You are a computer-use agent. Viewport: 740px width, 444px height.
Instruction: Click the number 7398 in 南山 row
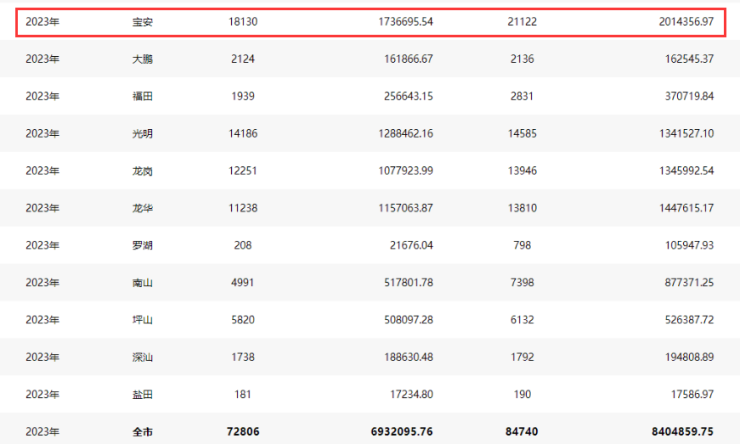pyautogui.click(x=523, y=283)
